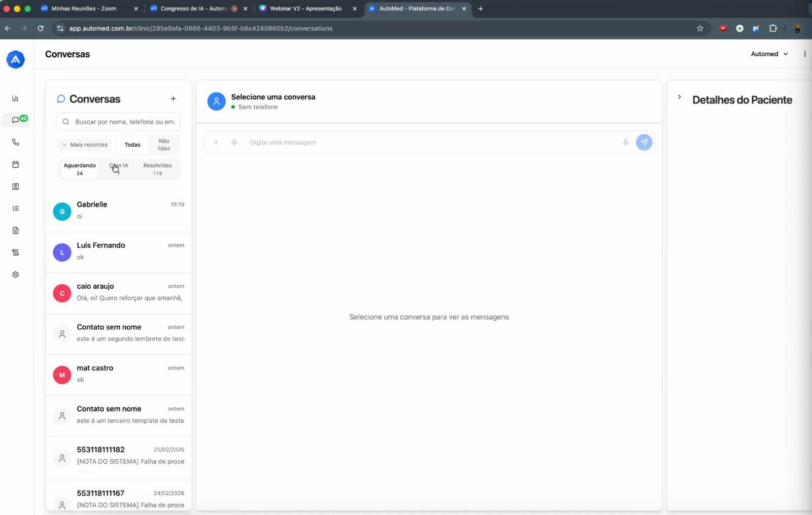812x515 pixels.
Task: Collapse the Detalhes do Paciente panel
Action: coord(680,97)
